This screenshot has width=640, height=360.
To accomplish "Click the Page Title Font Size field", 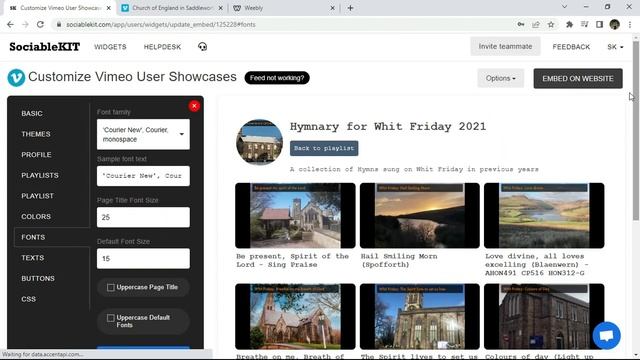I will [143, 217].
